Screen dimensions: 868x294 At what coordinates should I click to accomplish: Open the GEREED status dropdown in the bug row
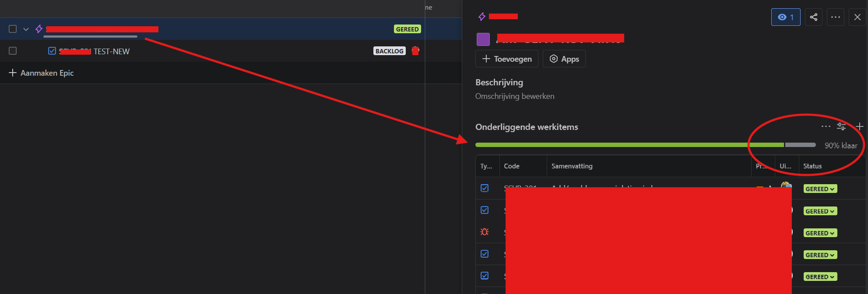[x=820, y=233]
